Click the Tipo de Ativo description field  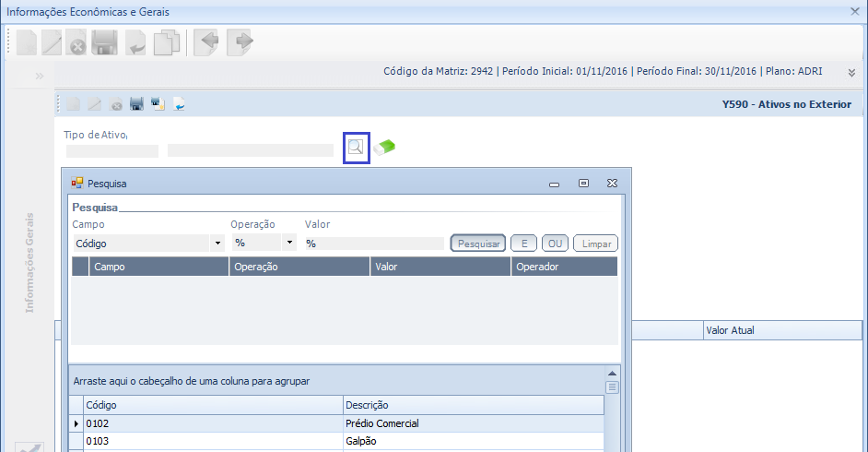[251, 150]
